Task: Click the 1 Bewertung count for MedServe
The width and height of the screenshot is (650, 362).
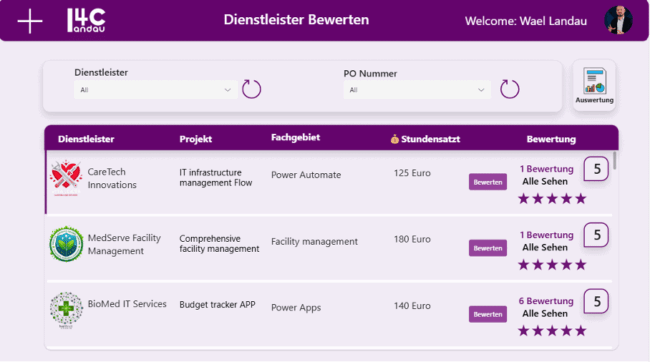Action: (546, 235)
